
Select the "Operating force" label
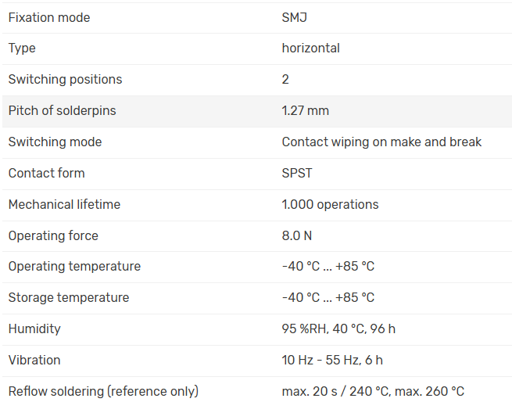point(53,235)
